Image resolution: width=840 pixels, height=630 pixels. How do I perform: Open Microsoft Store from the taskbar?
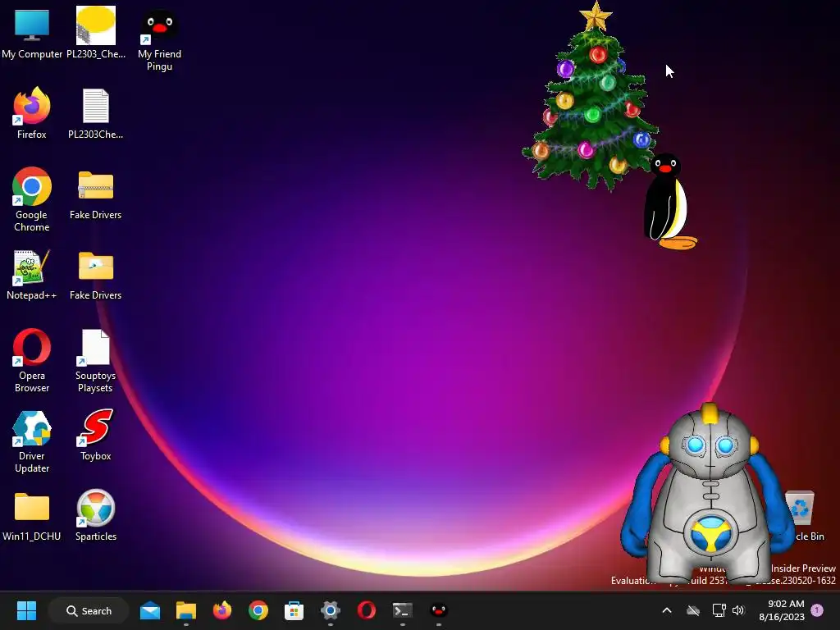[x=294, y=610]
